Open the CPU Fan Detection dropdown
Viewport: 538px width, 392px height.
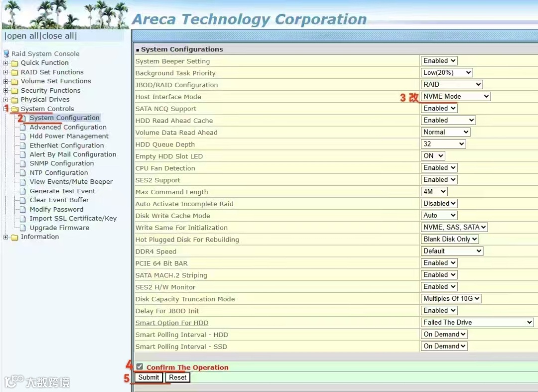pos(439,168)
